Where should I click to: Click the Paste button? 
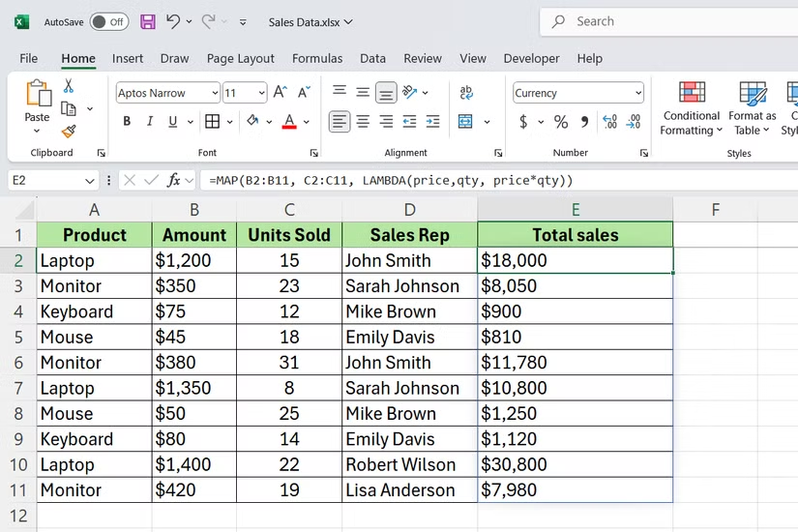tap(37, 102)
